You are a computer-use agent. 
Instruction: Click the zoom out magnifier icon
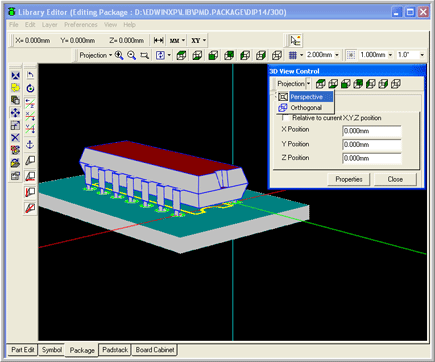(x=132, y=55)
